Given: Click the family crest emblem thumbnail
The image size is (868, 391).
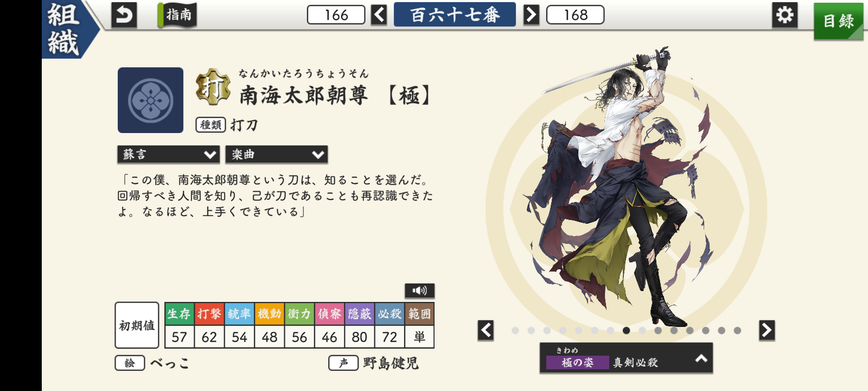Looking at the screenshot, I should click(151, 100).
